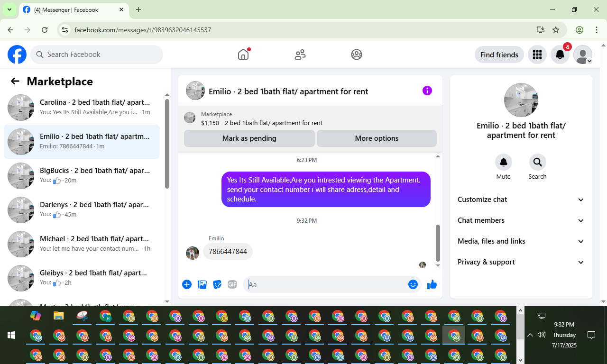
Task: Expand Privacy & support section
Action: (x=521, y=262)
